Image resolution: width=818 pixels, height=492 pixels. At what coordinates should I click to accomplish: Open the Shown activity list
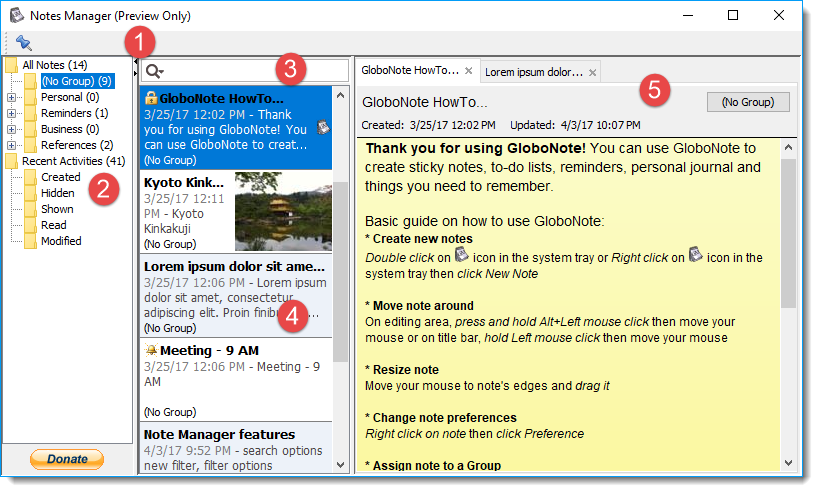pyautogui.click(x=57, y=209)
